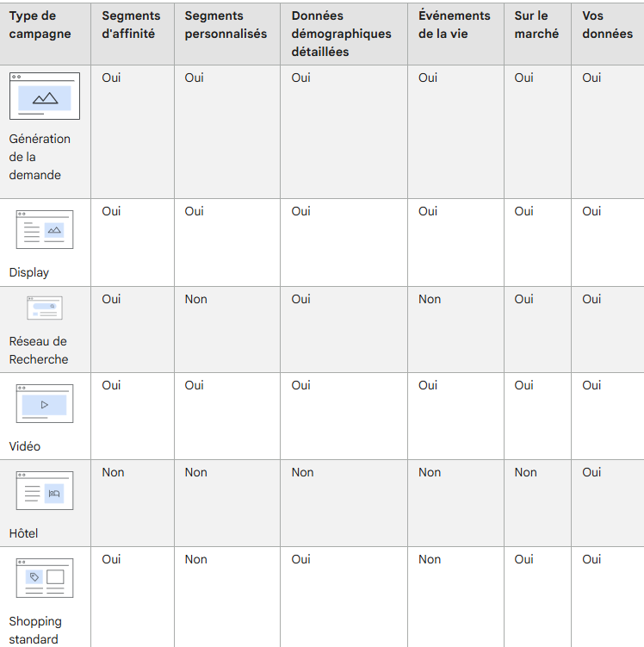The height and width of the screenshot is (647, 644).
Task: Click the Réseau de Recherche text label
Action: point(39,351)
